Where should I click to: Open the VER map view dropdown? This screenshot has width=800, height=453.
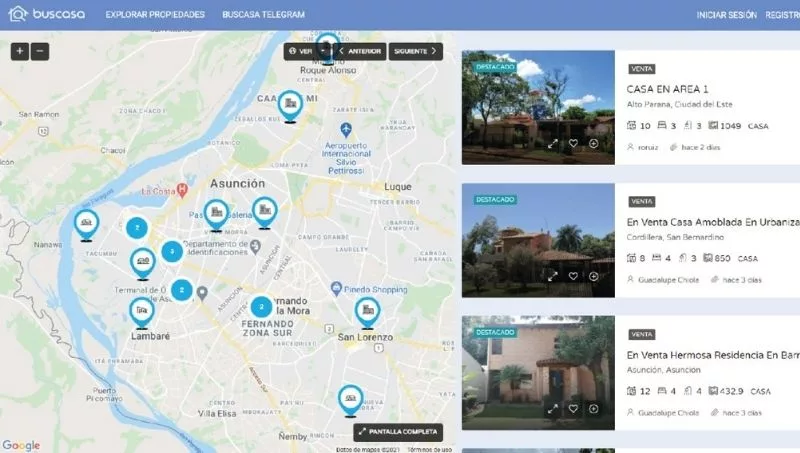[x=306, y=51]
